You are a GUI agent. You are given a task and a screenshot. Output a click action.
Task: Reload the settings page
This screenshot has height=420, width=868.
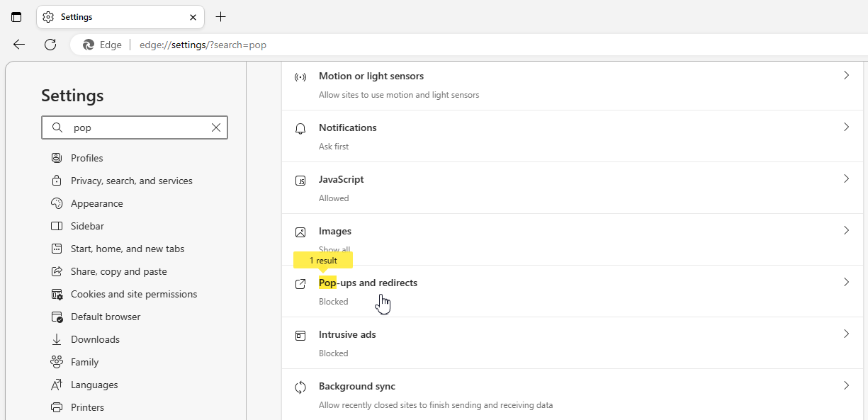[x=50, y=45]
